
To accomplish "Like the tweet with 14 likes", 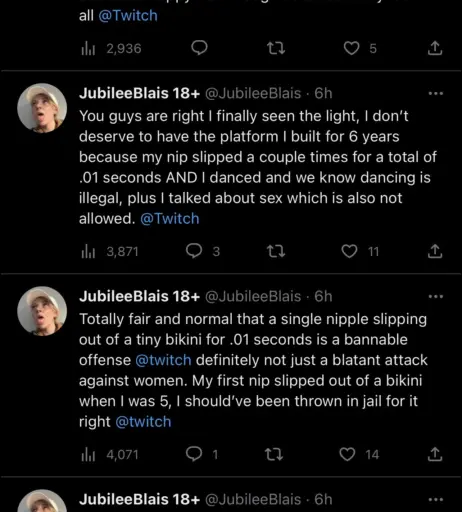I will click(347, 454).
